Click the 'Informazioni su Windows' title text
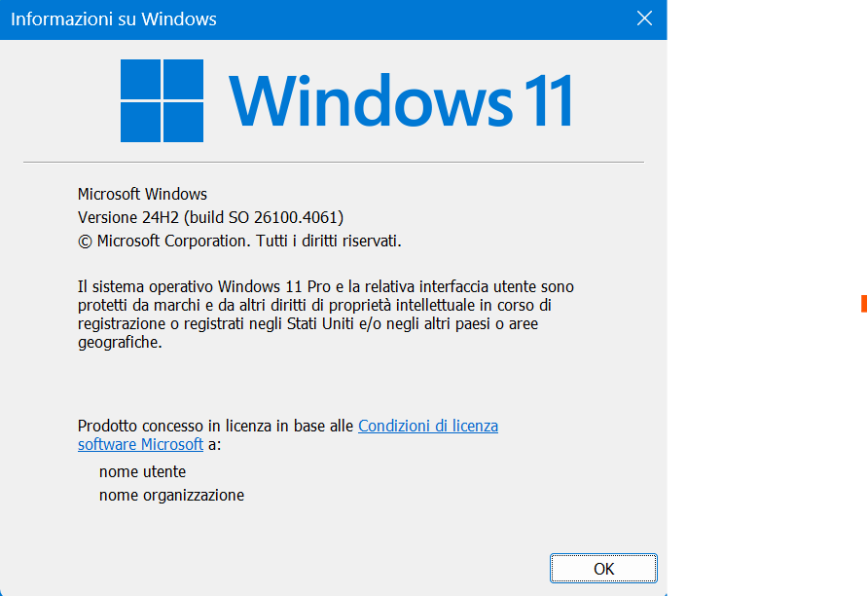 pos(114,19)
